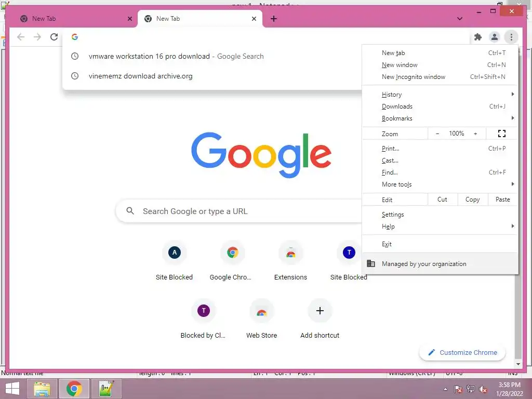Close the first New Tab

click(x=129, y=19)
